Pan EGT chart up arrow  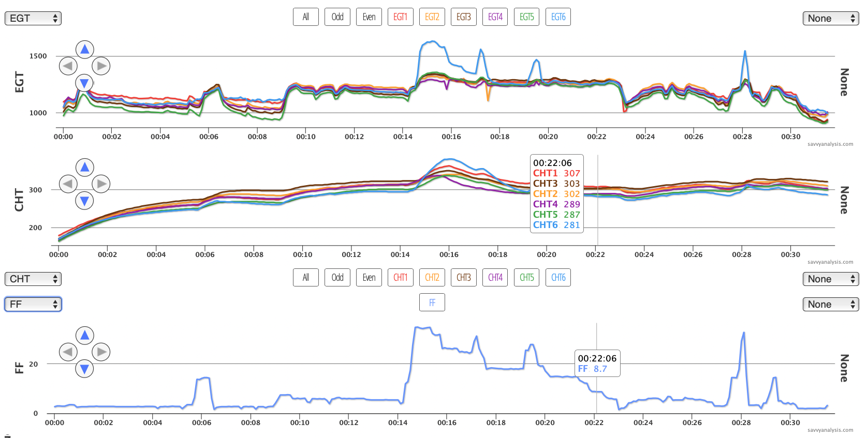tap(84, 50)
